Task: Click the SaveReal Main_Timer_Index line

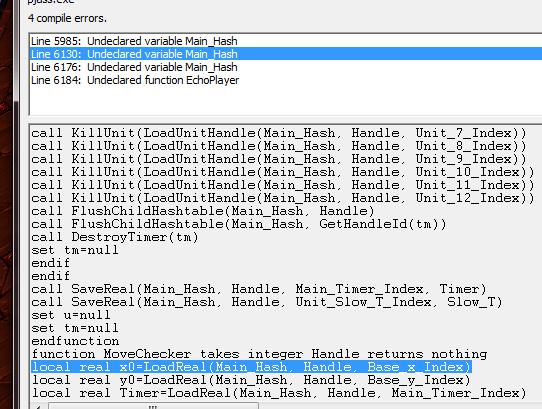Action: pyautogui.click(x=259, y=289)
